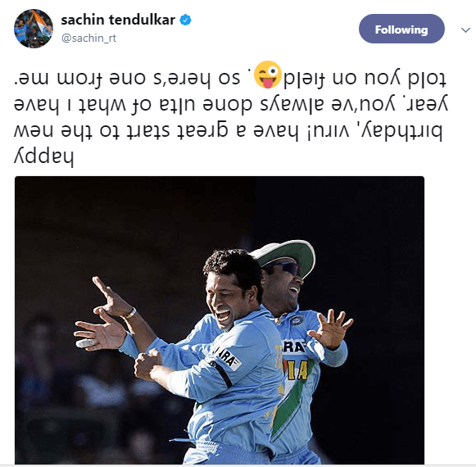Click the yellow jersey lettering in photo

[296, 370]
